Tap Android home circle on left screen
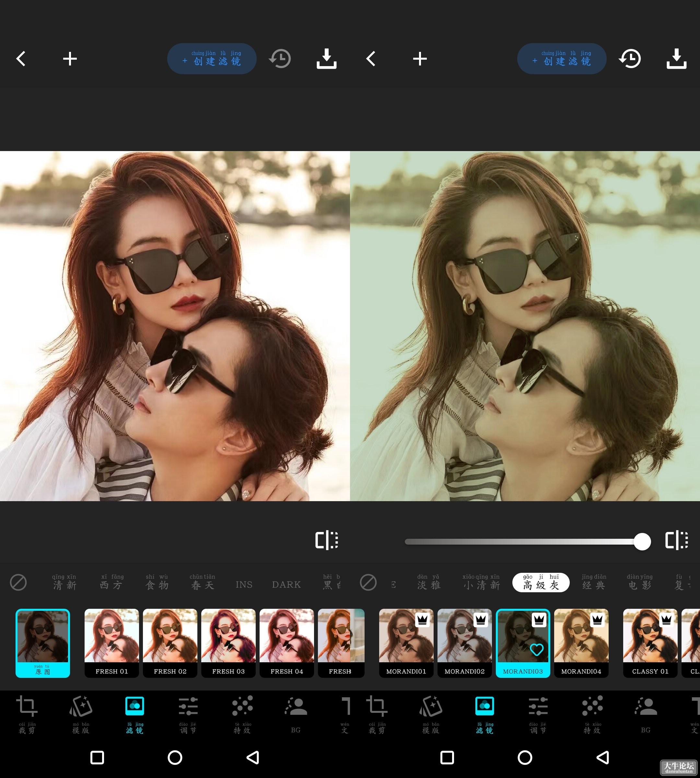700x778 pixels. (175, 757)
